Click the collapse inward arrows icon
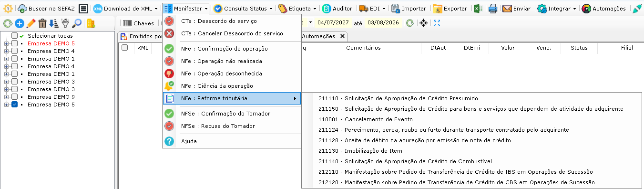This screenshot has height=189, width=644. (423, 23)
